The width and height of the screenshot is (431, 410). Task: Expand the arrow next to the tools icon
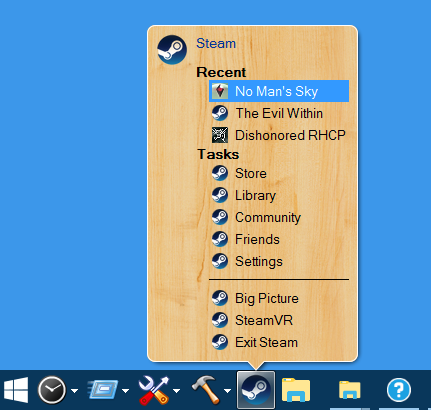(x=176, y=391)
